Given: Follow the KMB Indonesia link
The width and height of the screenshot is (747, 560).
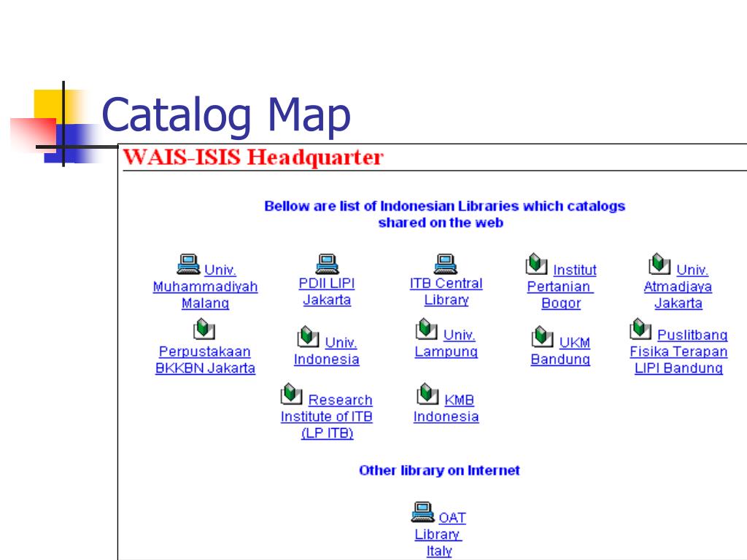Looking at the screenshot, I should tap(446, 408).
